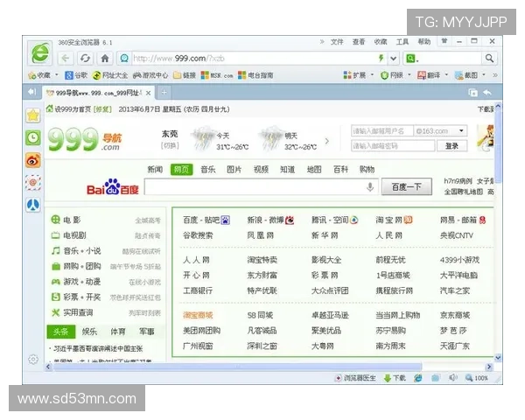Click horizontal scrollbar right arrow
The width and height of the screenshot is (525, 420).
coord(489,367)
